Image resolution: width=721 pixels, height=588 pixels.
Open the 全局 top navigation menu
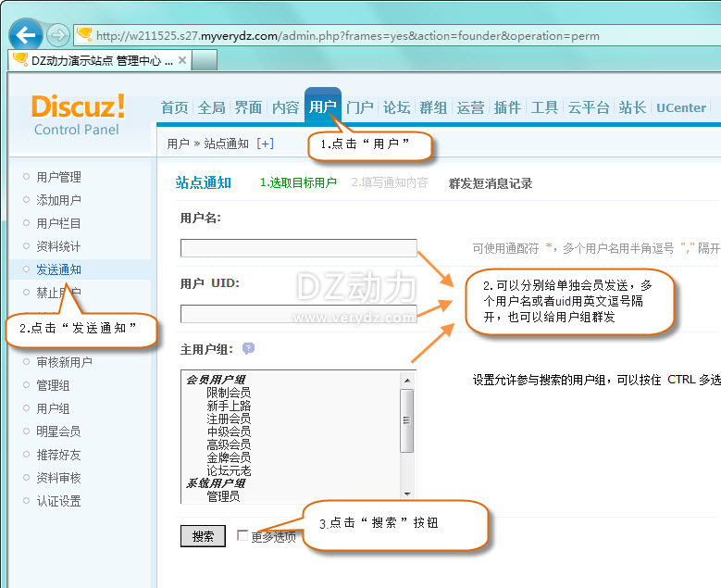(212, 107)
